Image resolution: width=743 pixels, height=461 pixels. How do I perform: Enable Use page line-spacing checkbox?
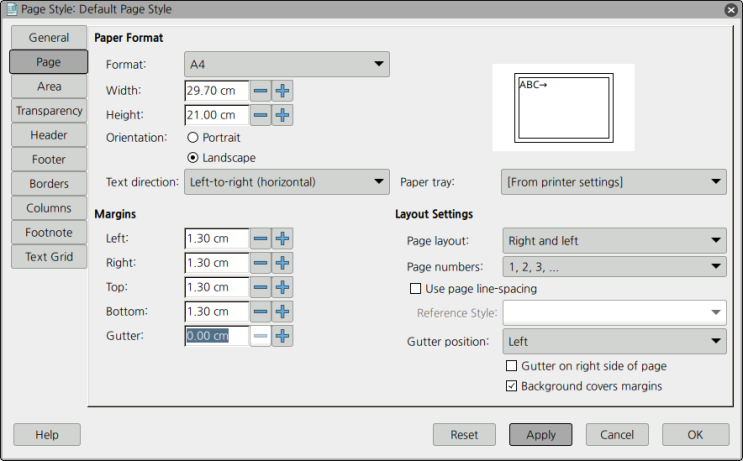click(x=416, y=289)
